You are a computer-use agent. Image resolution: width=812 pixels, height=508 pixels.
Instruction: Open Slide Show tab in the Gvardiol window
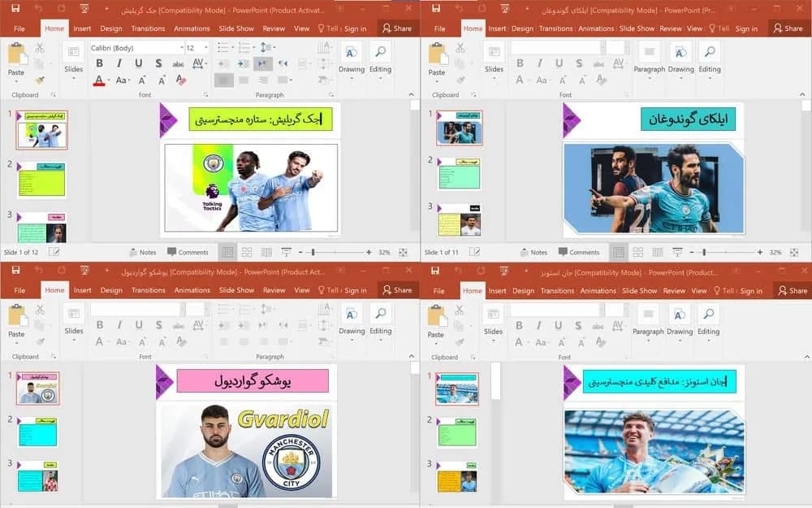coord(236,290)
